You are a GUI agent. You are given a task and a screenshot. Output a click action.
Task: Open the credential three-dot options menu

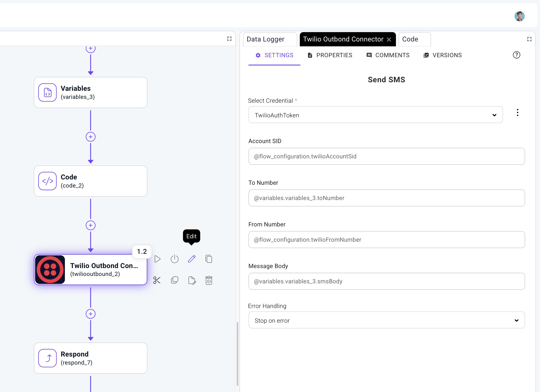pyautogui.click(x=517, y=112)
